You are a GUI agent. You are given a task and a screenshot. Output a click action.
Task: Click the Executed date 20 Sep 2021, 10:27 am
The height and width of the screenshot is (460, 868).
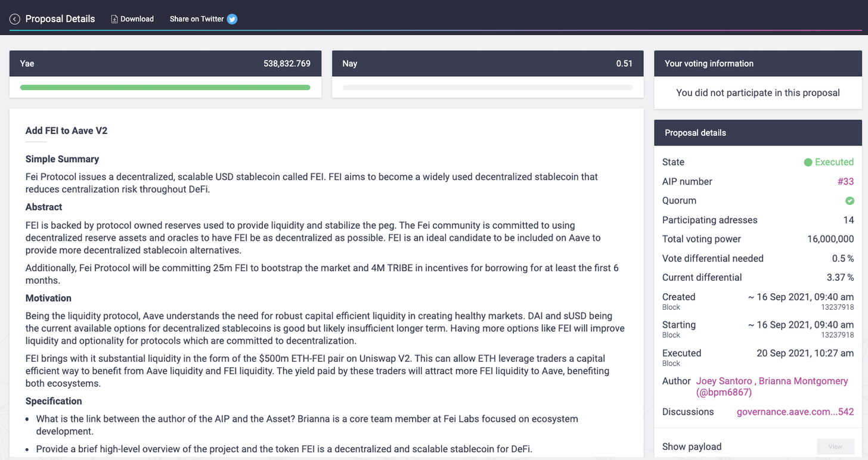[805, 353]
